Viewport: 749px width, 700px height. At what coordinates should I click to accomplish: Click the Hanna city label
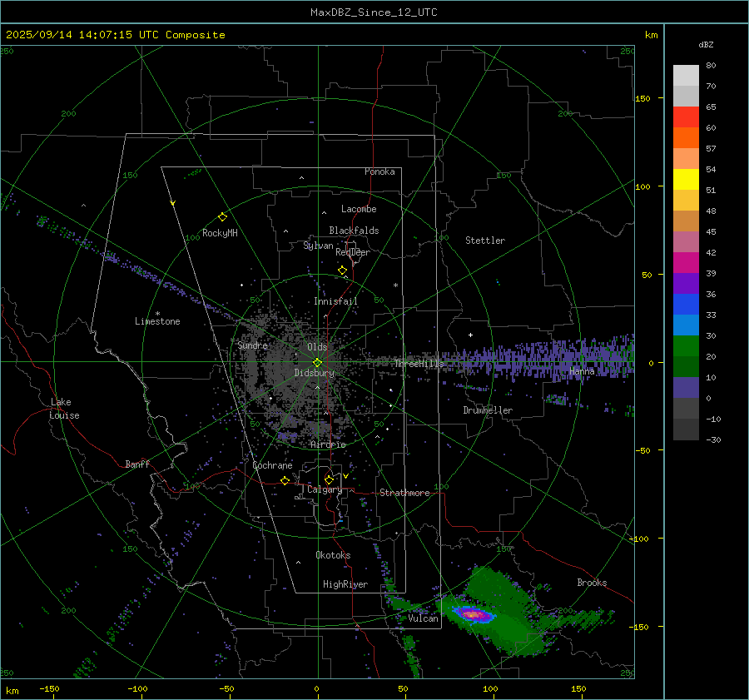582,370
